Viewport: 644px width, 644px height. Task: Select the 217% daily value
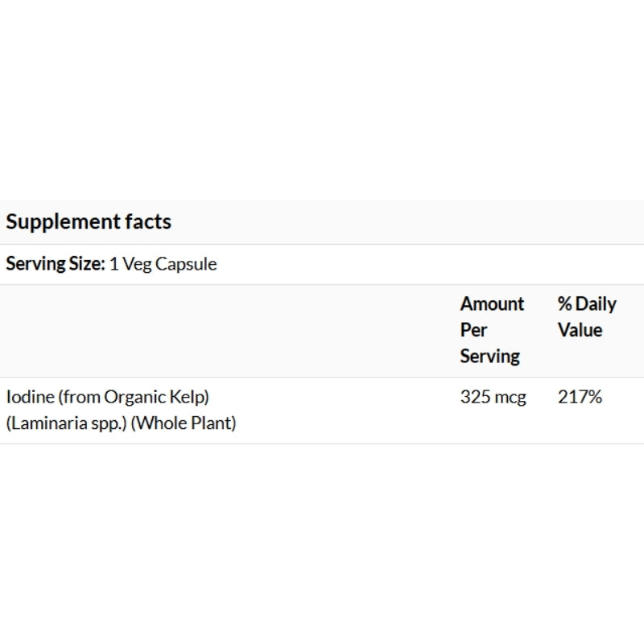(x=580, y=397)
